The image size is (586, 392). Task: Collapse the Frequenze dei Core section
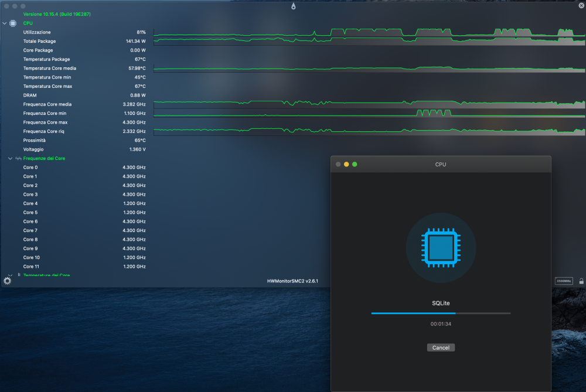click(x=10, y=158)
